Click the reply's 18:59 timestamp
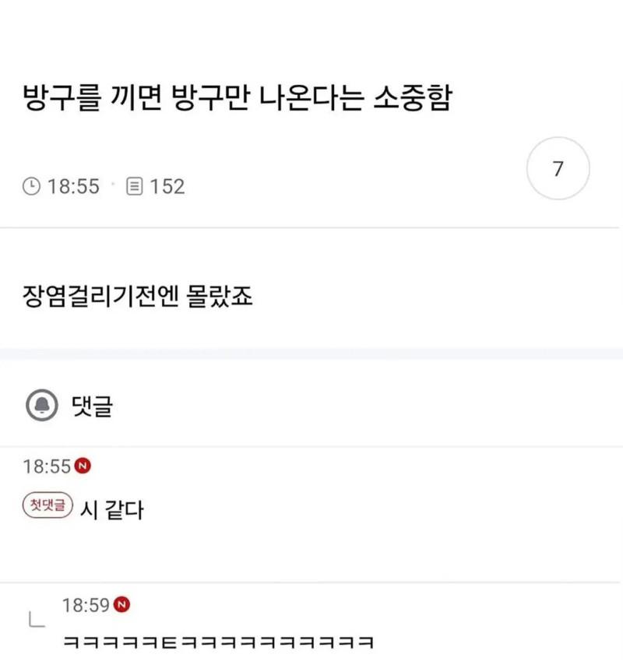623x672 pixels. pos(86,605)
